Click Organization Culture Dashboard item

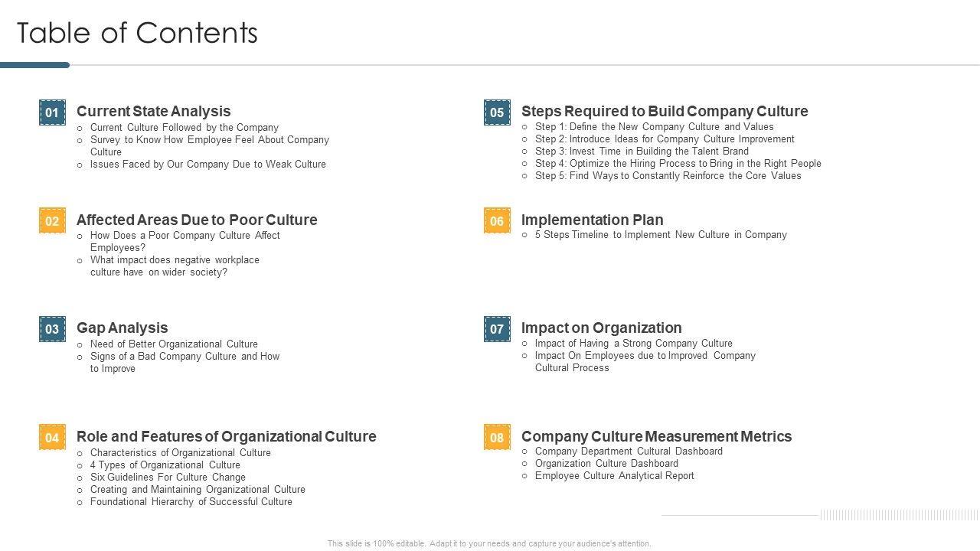[x=606, y=464]
